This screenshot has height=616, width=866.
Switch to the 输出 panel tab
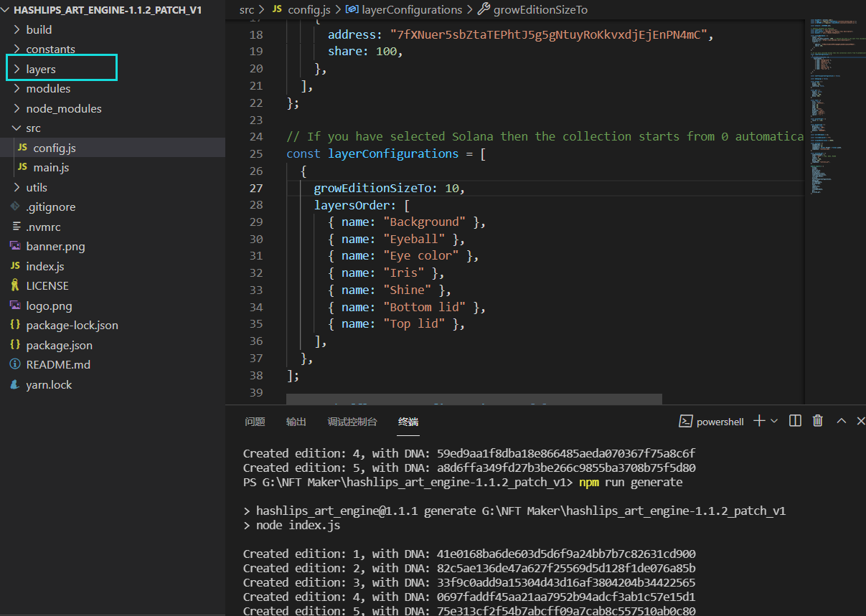point(296,422)
